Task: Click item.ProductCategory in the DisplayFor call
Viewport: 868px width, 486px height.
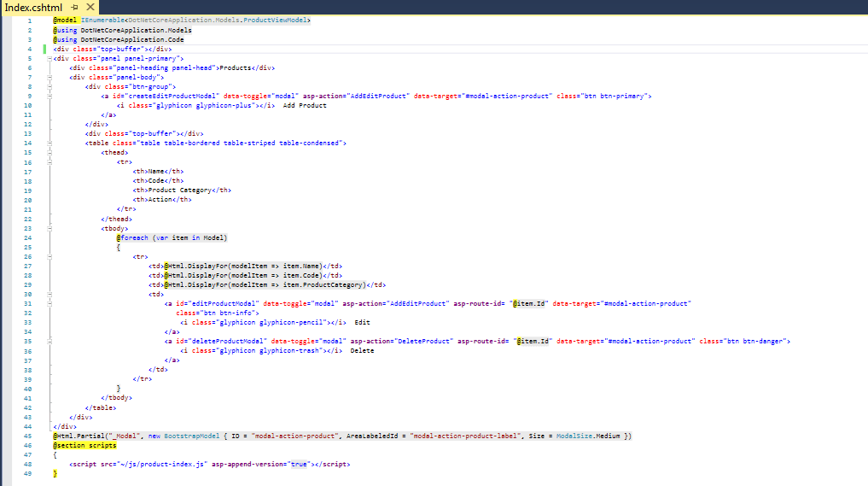Action: (323, 284)
